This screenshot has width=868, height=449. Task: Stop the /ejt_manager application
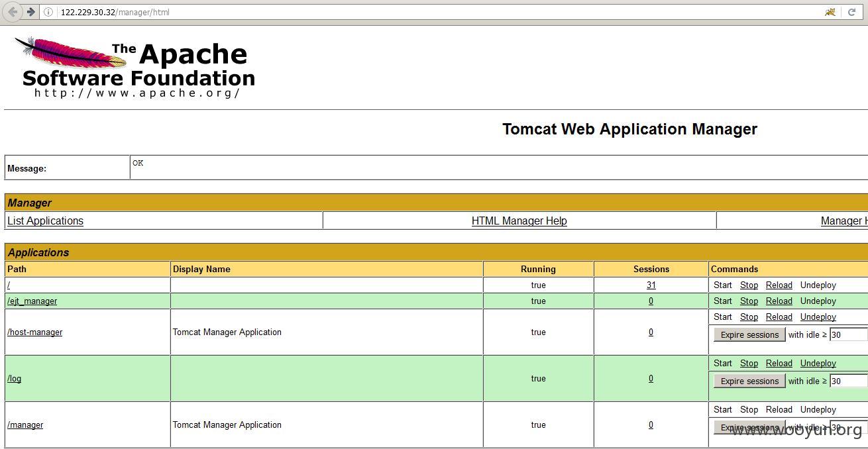coord(749,301)
